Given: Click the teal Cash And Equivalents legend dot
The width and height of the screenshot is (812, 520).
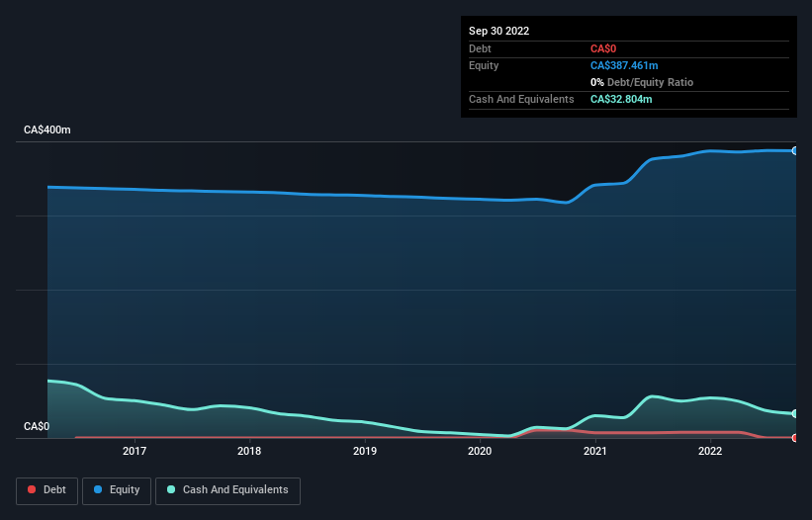Looking at the screenshot, I should [171, 489].
